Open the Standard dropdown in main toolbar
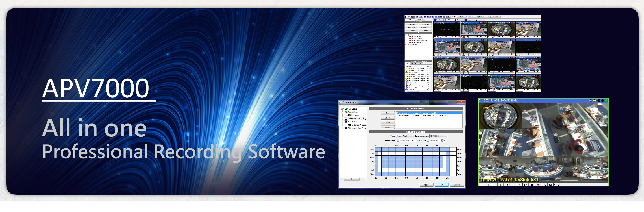This screenshot has width=644, height=212. click(x=484, y=17)
